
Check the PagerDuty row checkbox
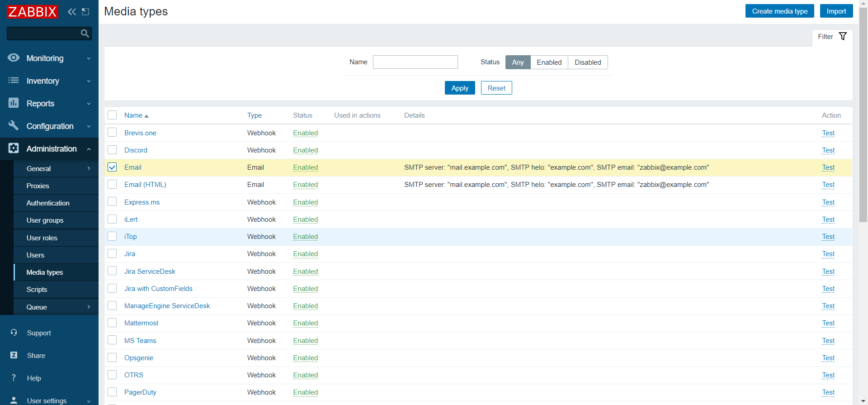pyautogui.click(x=112, y=392)
